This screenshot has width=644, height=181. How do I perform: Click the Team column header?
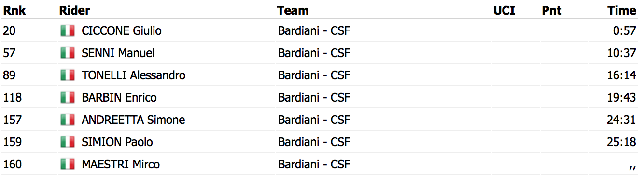[x=293, y=10]
